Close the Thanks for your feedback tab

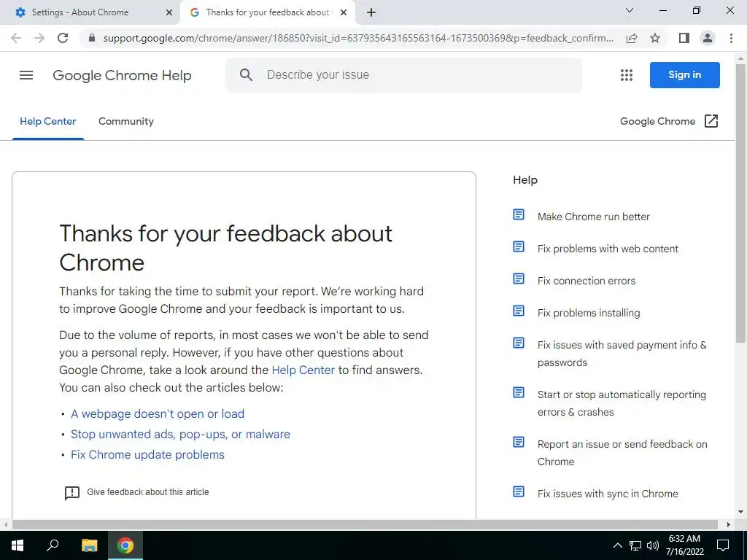(x=344, y=12)
